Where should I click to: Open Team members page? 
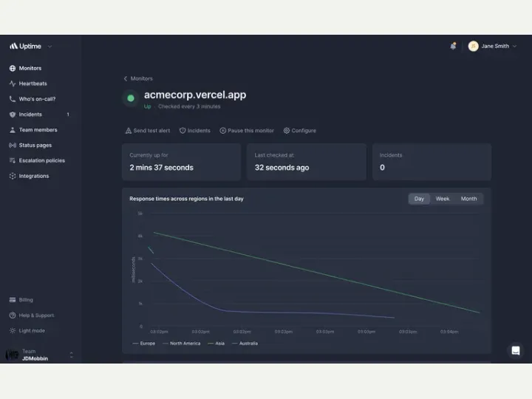pyautogui.click(x=38, y=130)
